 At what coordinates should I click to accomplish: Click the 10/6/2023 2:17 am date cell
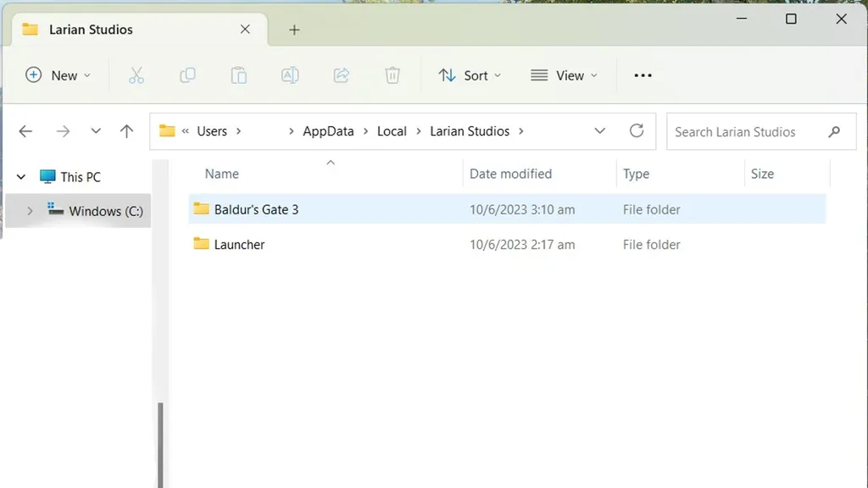click(x=522, y=245)
